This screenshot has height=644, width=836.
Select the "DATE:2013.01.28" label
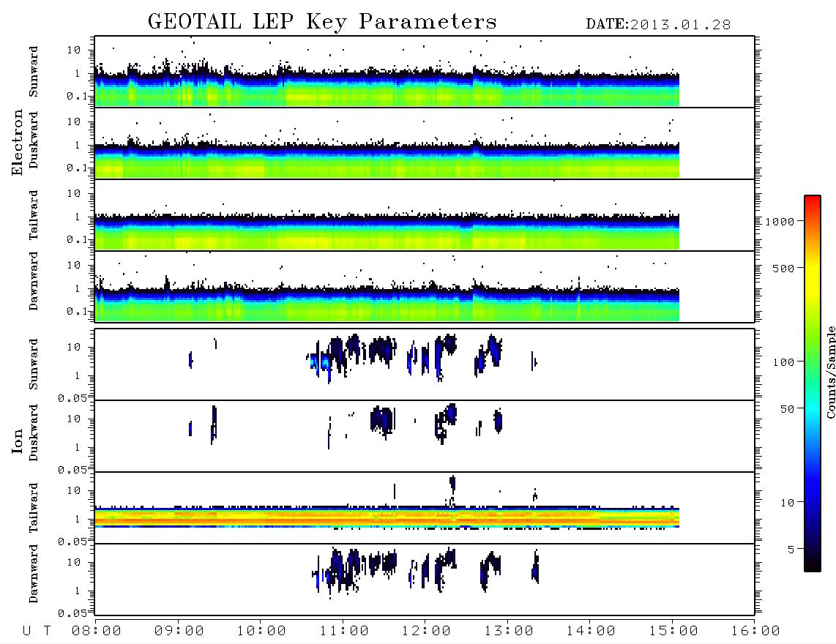point(658,24)
